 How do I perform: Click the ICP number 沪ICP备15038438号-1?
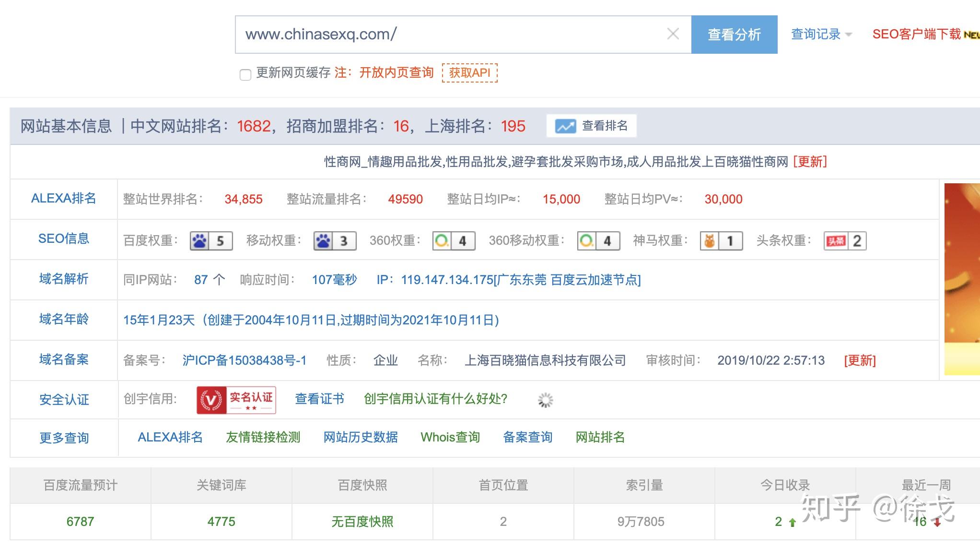click(x=245, y=360)
